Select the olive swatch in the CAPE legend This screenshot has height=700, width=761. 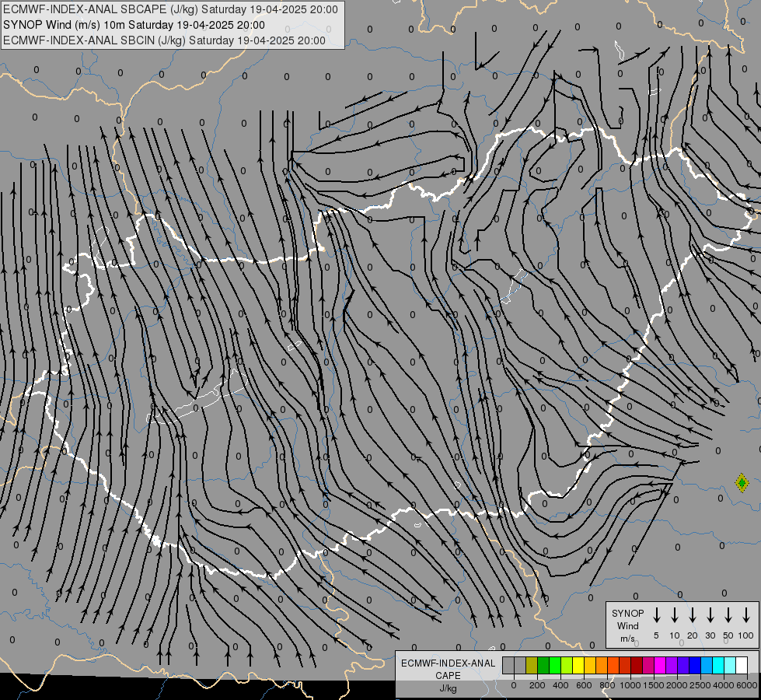532,665
